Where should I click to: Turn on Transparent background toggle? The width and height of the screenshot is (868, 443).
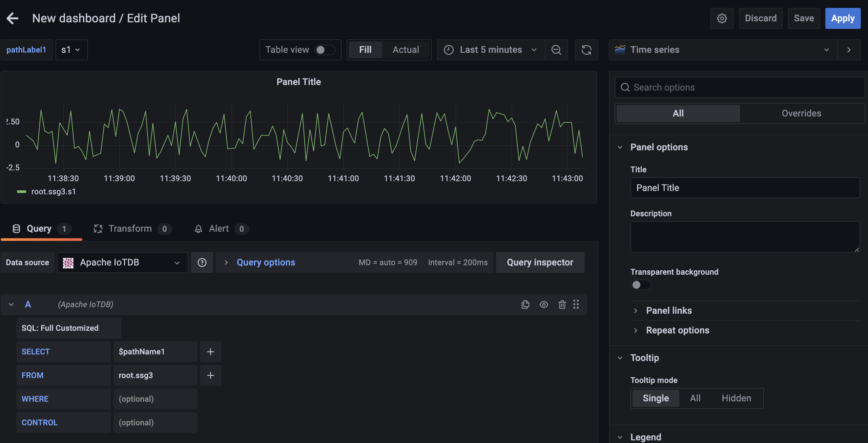(x=640, y=285)
